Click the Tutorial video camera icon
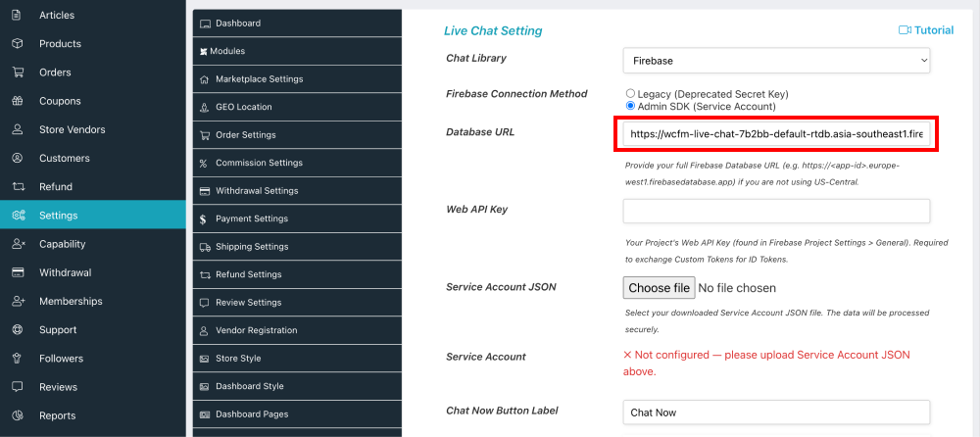The width and height of the screenshot is (980, 437). tap(905, 30)
